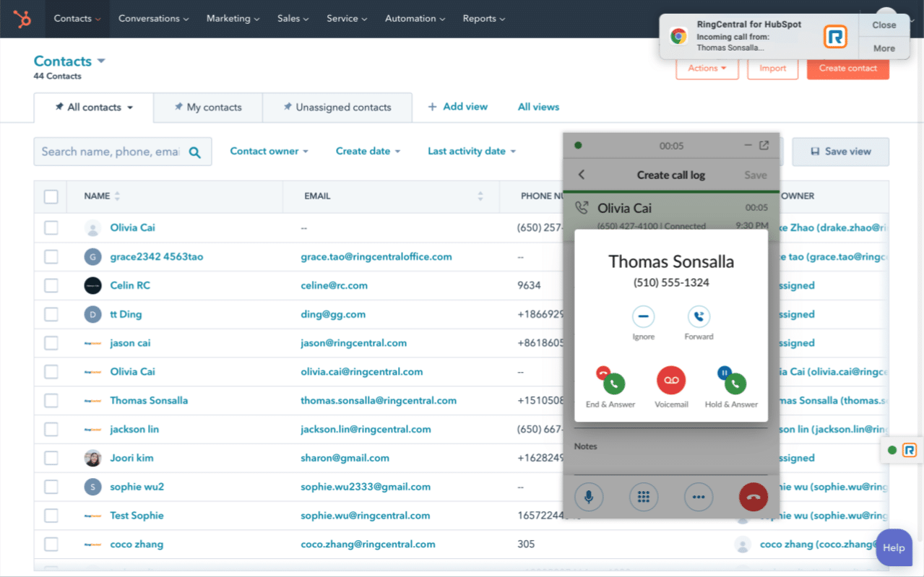
Task: Open Thomas Sonsalla contact link
Action: click(x=149, y=401)
